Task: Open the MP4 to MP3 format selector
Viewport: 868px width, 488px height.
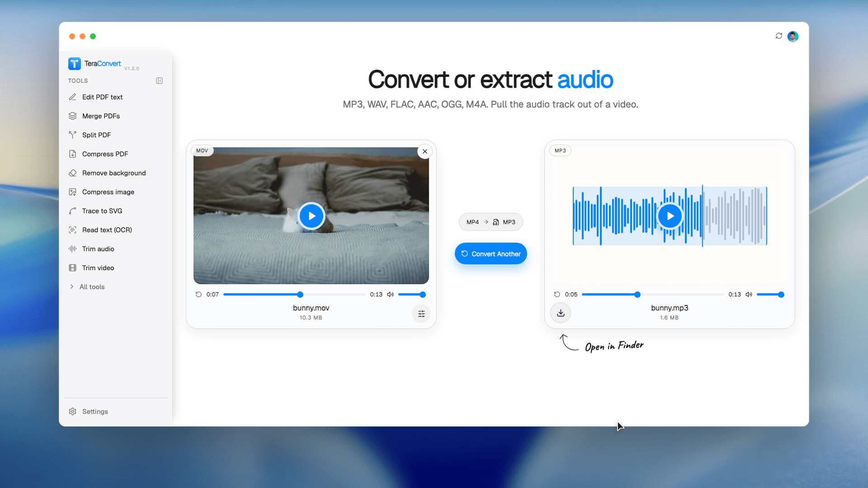Action: pos(491,222)
